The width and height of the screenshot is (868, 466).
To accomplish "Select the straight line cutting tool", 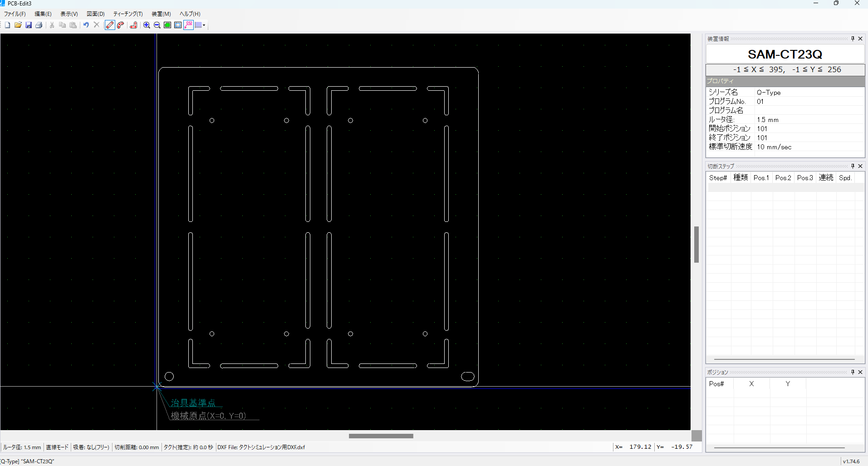I will 109,25.
